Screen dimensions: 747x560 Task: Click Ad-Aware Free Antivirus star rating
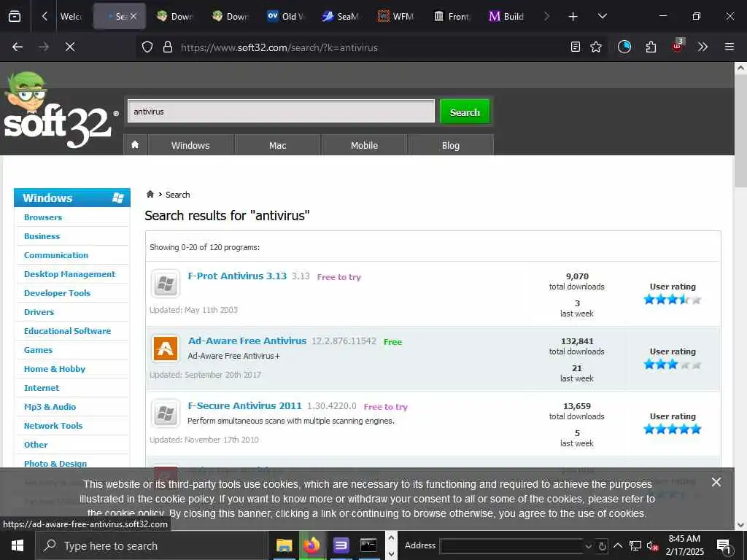click(x=672, y=365)
